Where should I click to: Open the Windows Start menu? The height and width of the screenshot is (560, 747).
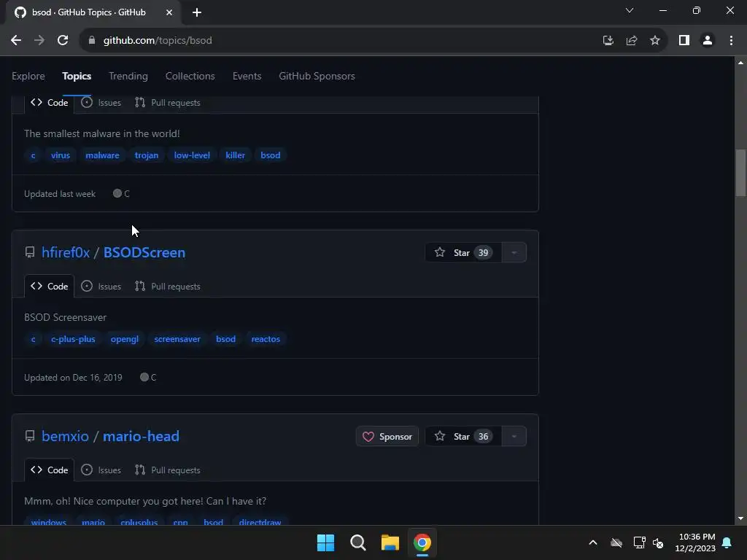tap(326, 542)
